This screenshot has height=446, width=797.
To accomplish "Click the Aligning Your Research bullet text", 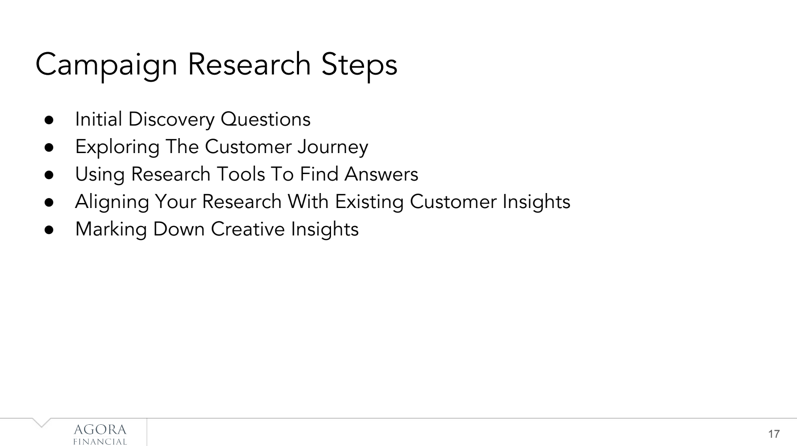I will pyautogui.click(x=323, y=202).
